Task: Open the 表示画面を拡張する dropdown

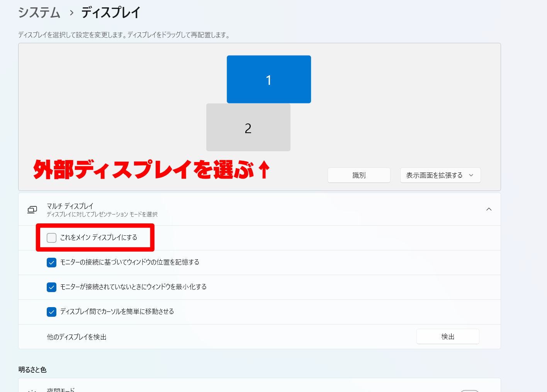Action: point(440,175)
